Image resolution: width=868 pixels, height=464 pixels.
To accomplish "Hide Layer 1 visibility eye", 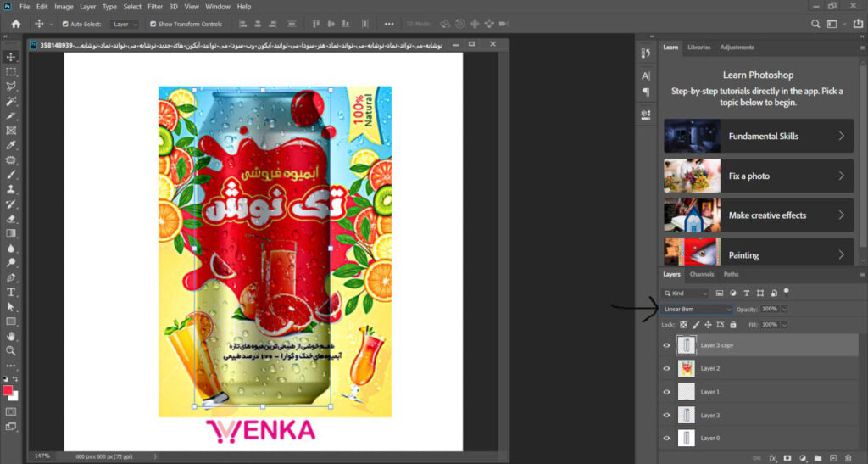I will (x=666, y=392).
